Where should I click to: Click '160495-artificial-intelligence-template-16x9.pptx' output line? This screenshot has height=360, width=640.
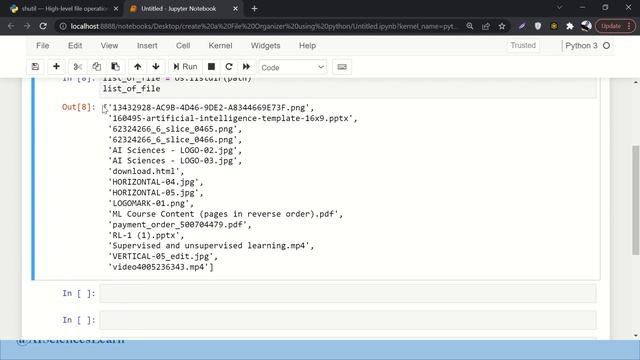232,118
